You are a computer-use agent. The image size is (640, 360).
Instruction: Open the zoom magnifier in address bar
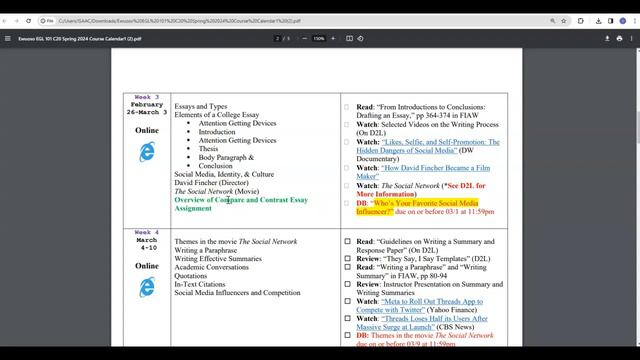[553, 21]
